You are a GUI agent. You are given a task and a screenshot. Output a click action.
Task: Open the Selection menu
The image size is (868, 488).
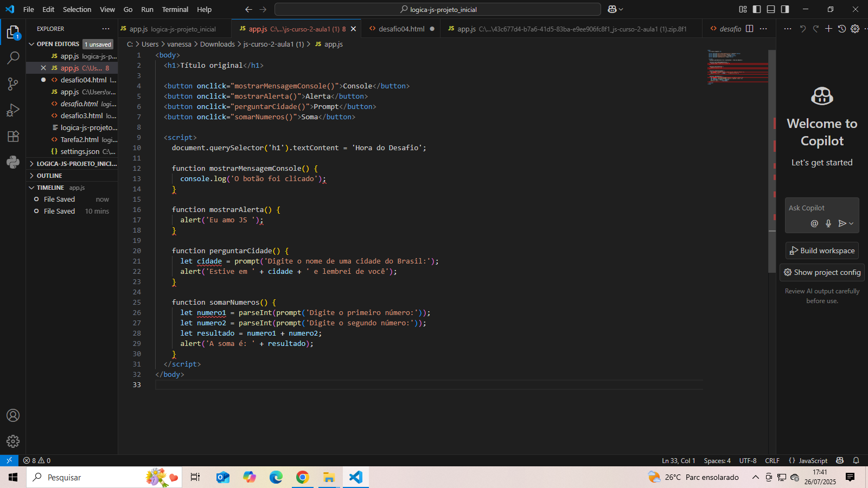pos(77,9)
